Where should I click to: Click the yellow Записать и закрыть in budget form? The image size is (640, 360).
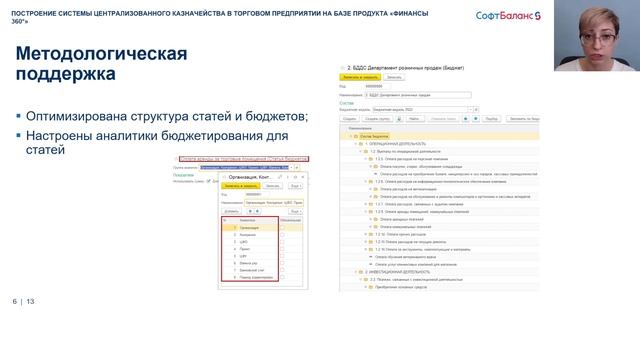360,77
